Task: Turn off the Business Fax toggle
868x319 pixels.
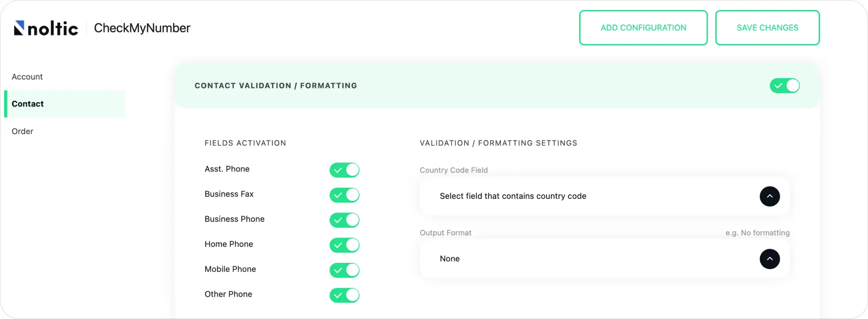Action: 344,195
